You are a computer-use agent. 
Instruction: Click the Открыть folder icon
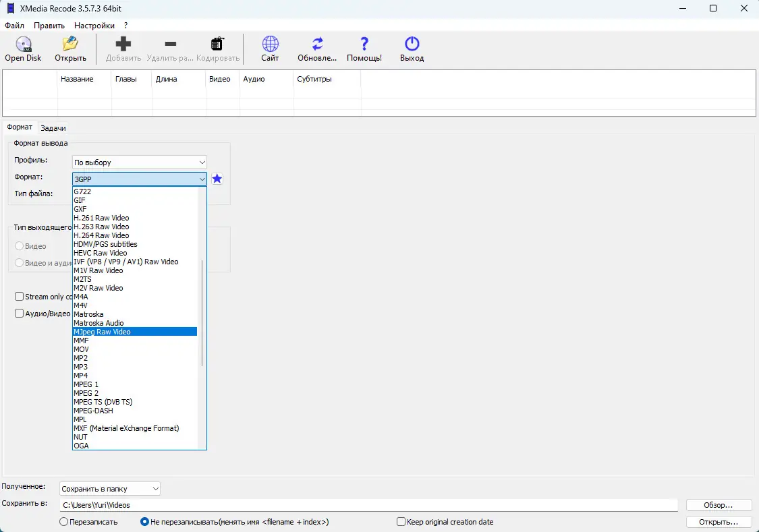[70, 44]
